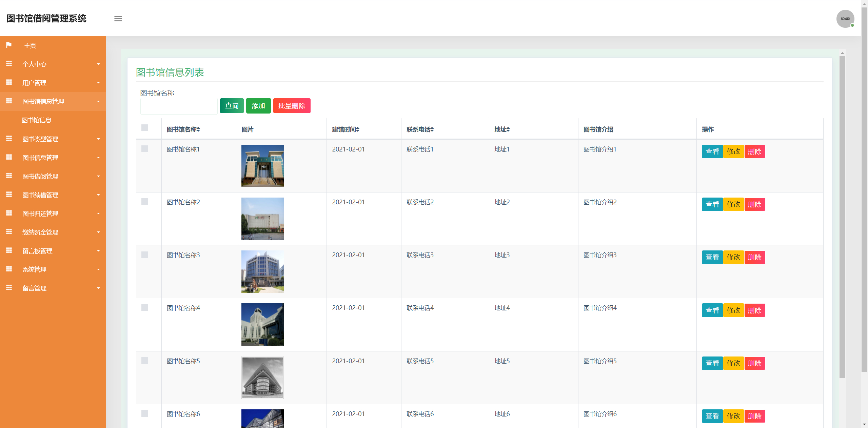
Task: Click the flag icon beside 主页
Action: click(x=9, y=45)
